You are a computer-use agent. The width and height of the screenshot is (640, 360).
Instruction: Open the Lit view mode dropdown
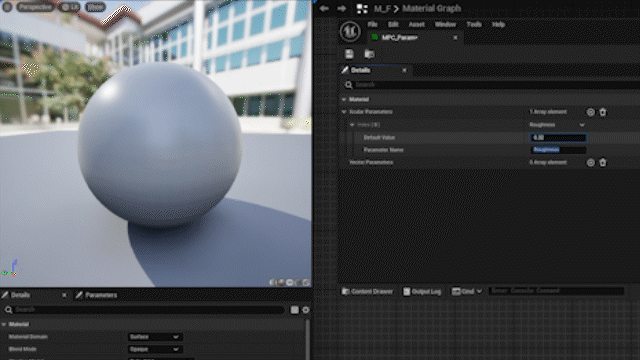(x=69, y=7)
